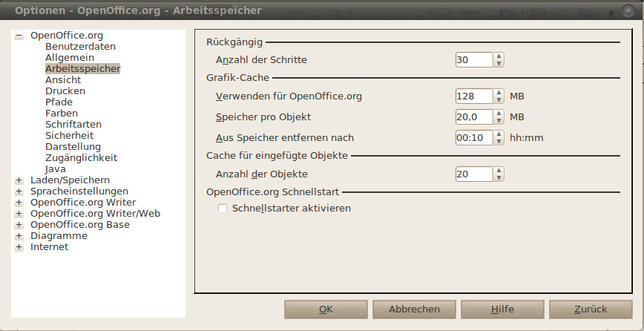Viewport: 644px width, 331px height.
Task: Expand the OpenOffice.org Writer node
Action: click(19, 203)
